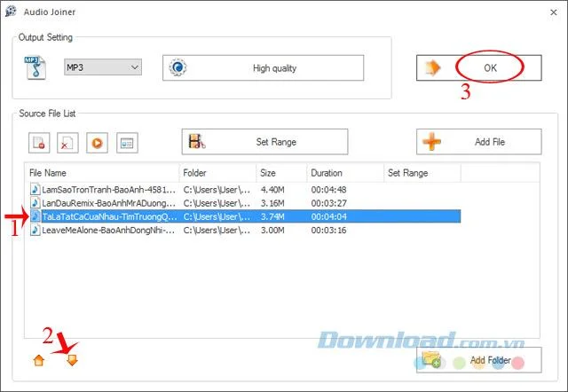Click the OK button to start joining

tap(479, 67)
